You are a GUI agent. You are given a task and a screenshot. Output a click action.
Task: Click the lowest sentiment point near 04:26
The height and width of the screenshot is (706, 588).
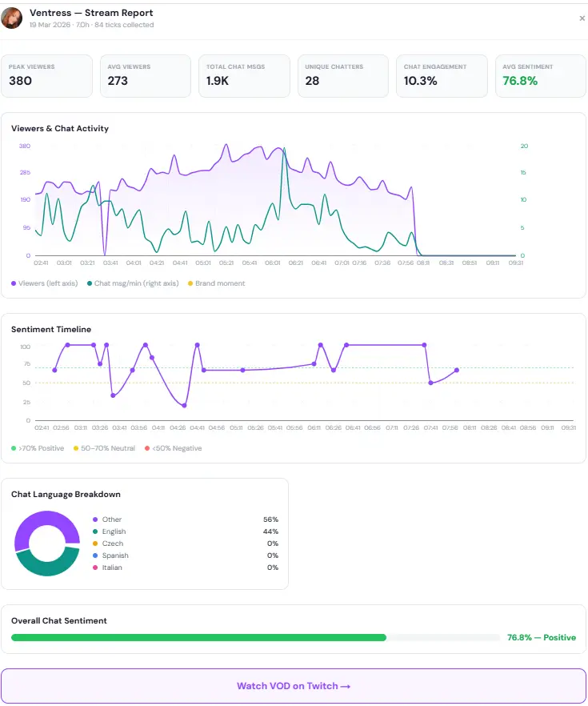(184, 405)
